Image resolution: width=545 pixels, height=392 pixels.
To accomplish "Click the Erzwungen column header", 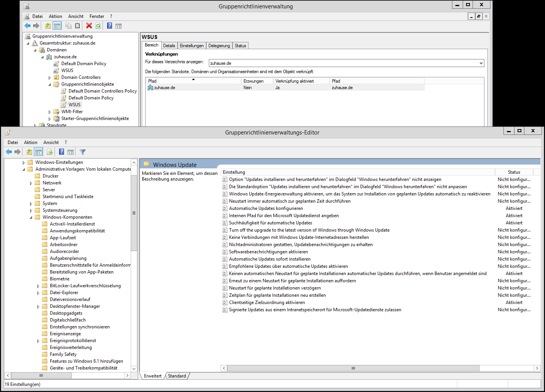I will point(258,81).
